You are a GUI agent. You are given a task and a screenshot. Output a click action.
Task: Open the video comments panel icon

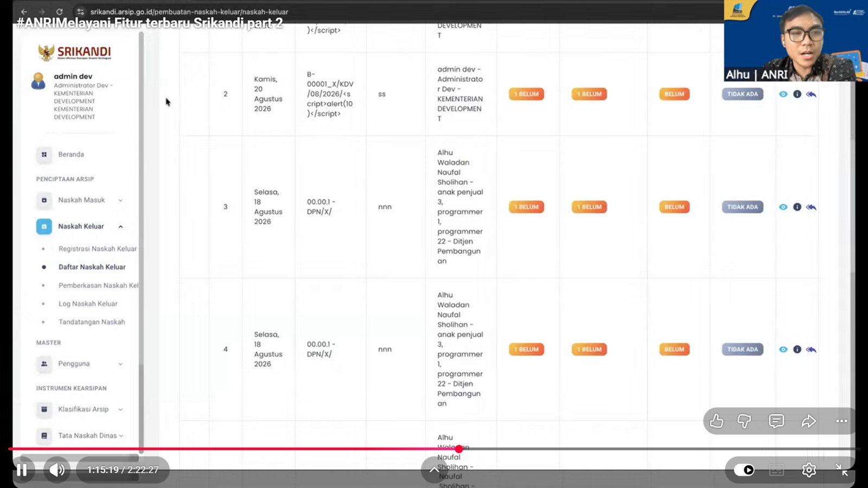coord(776,421)
